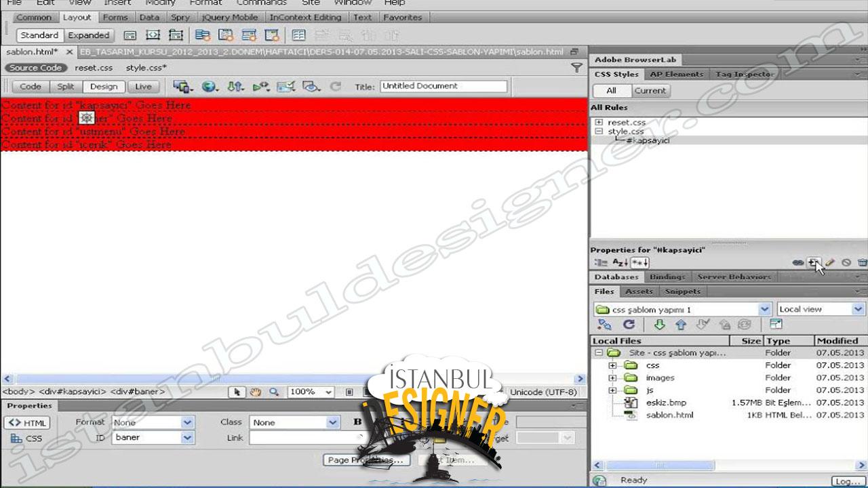Viewport: 868px width, 488px height.
Task: Click the Attach Style Sheet chain icon
Action: tap(798, 262)
